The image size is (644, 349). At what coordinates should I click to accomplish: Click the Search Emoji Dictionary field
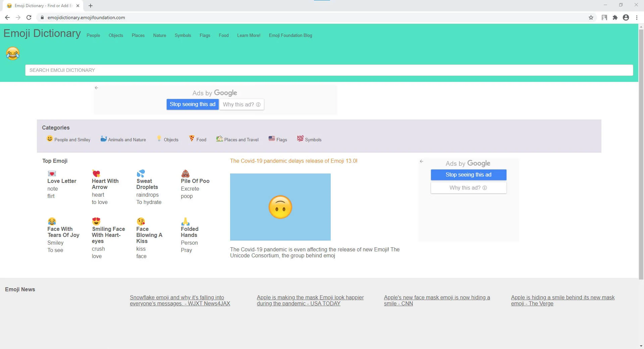329,70
